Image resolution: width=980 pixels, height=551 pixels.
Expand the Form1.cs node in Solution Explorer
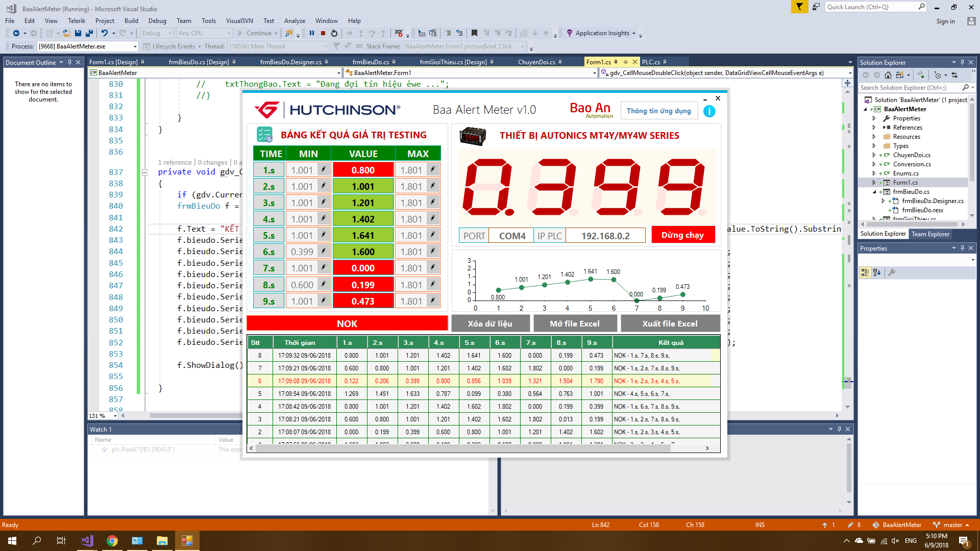click(x=874, y=183)
